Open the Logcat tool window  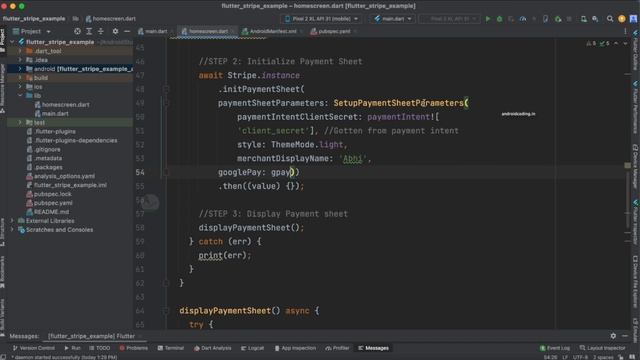coord(253,348)
